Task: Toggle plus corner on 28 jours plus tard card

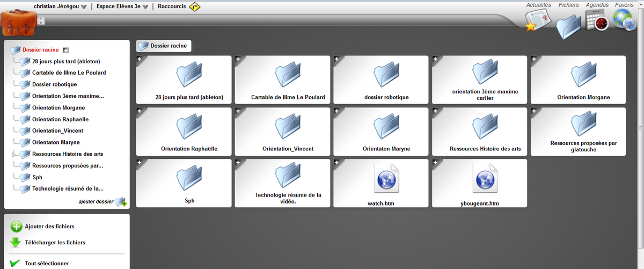Action: [x=140, y=60]
